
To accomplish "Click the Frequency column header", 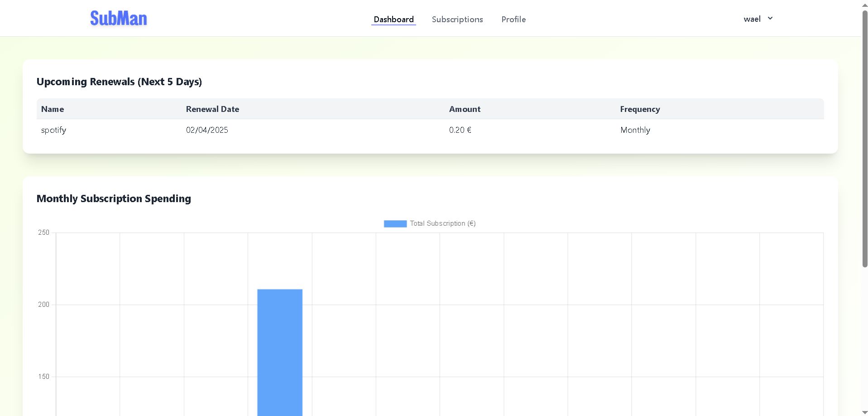I will 640,109.
